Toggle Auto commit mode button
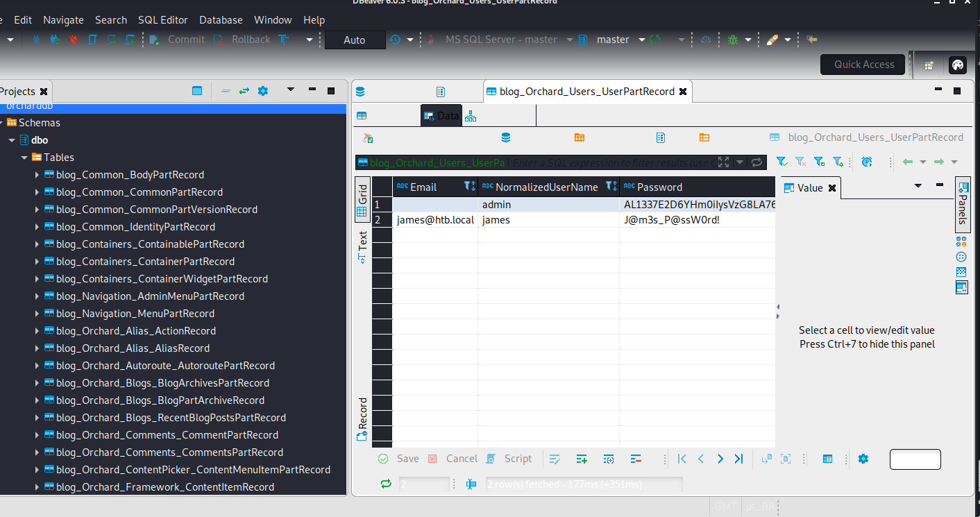 tap(355, 40)
